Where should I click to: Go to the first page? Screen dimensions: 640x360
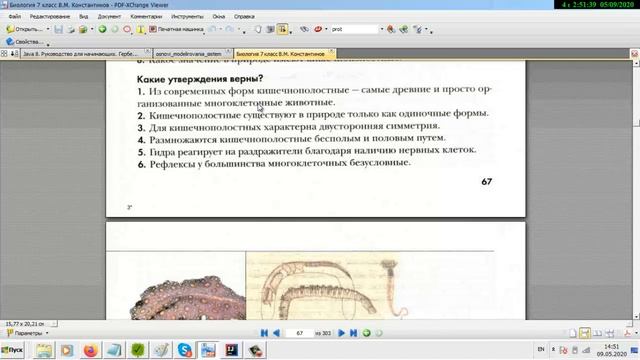click(264, 333)
